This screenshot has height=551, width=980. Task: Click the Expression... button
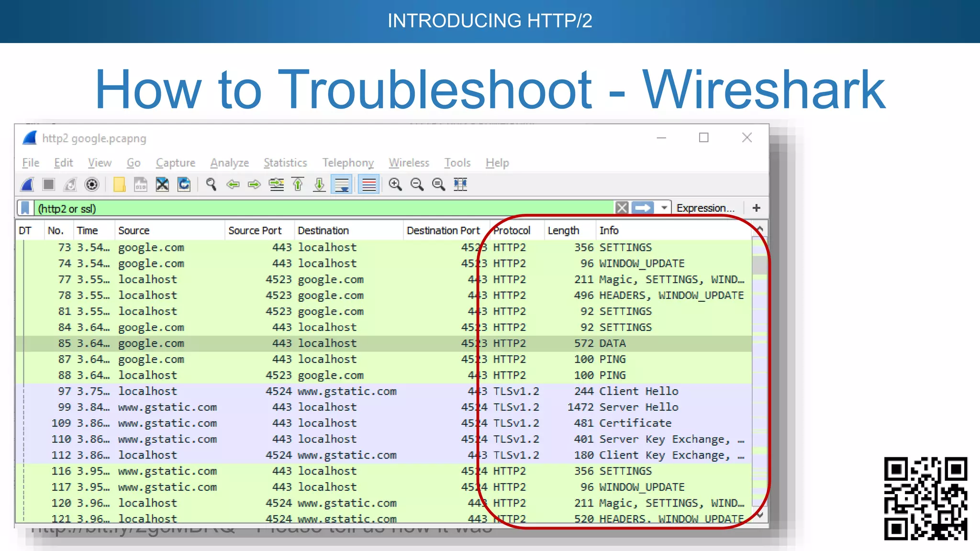705,208
